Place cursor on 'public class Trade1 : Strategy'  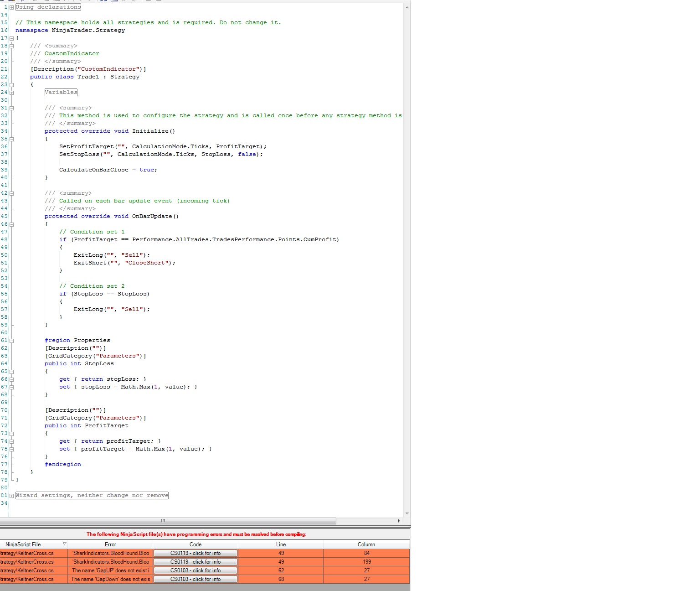85,77
